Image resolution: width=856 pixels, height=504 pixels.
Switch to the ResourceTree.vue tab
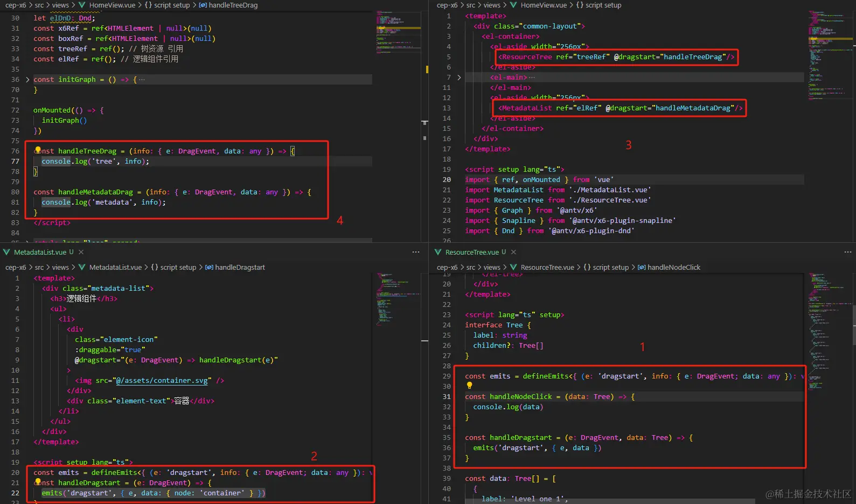coord(472,252)
